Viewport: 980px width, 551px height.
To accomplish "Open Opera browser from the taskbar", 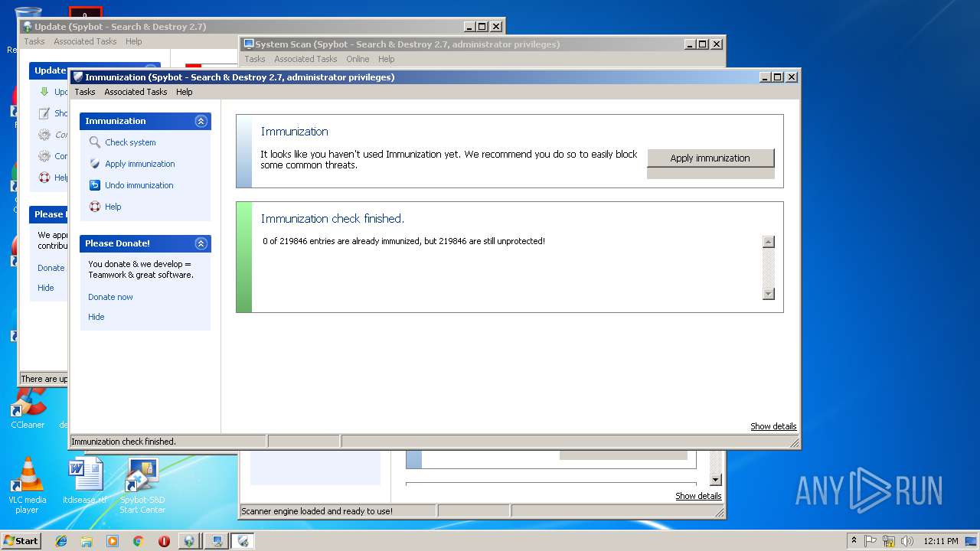I will [164, 541].
